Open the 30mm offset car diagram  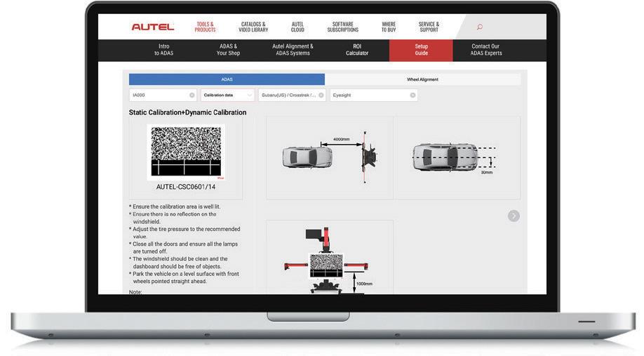[x=457, y=158]
